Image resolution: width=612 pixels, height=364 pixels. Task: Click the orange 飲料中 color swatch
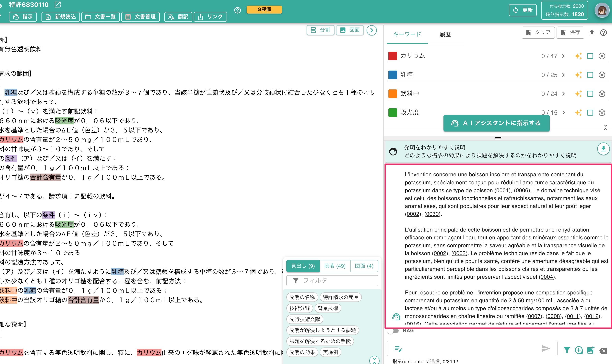393,94
